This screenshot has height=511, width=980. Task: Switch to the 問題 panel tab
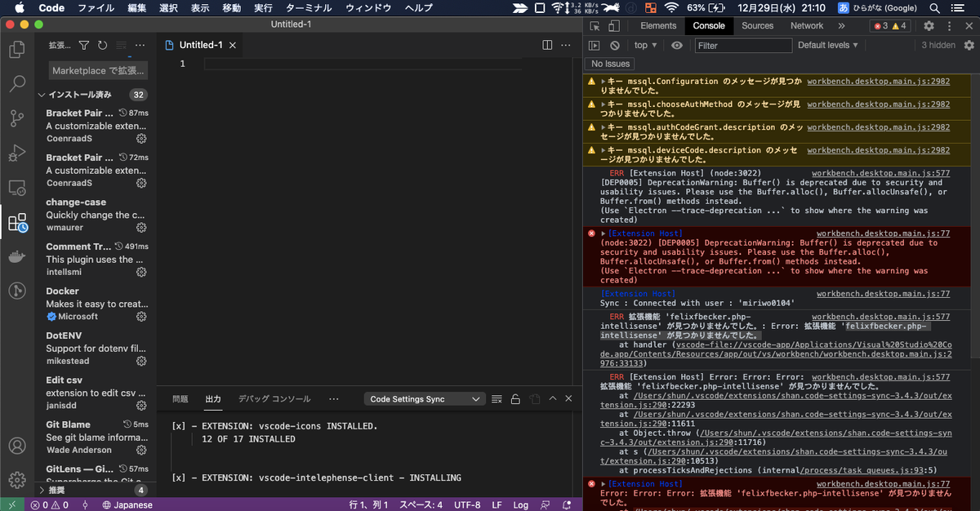coord(180,399)
